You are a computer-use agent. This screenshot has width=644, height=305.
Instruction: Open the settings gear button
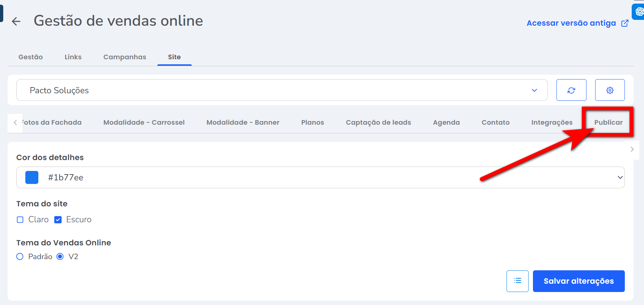click(x=610, y=90)
